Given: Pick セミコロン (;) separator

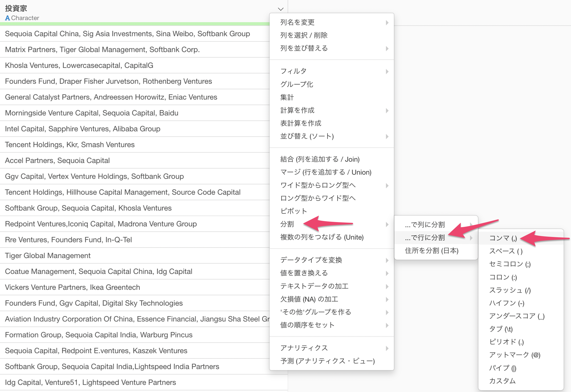Looking at the screenshot, I should pos(521,264).
